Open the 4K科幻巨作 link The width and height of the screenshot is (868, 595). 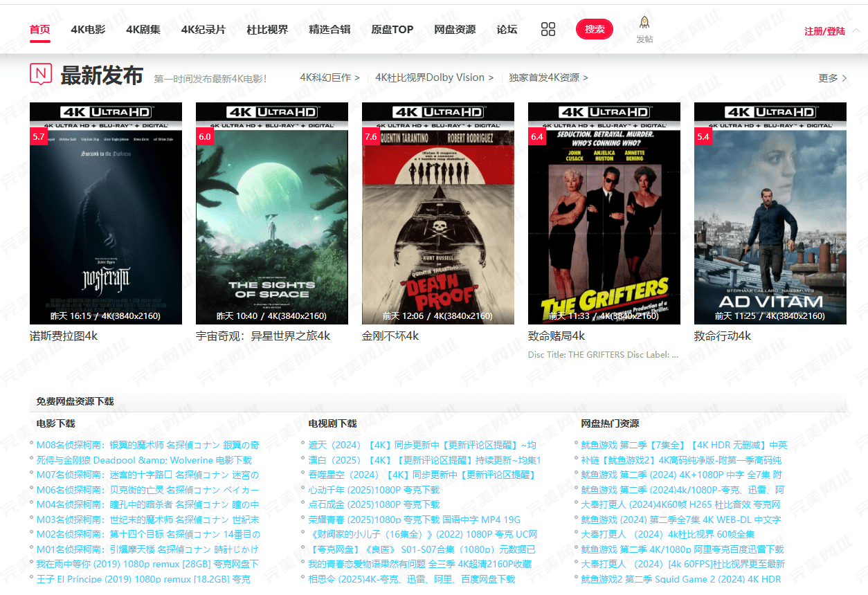pyautogui.click(x=329, y=77)
